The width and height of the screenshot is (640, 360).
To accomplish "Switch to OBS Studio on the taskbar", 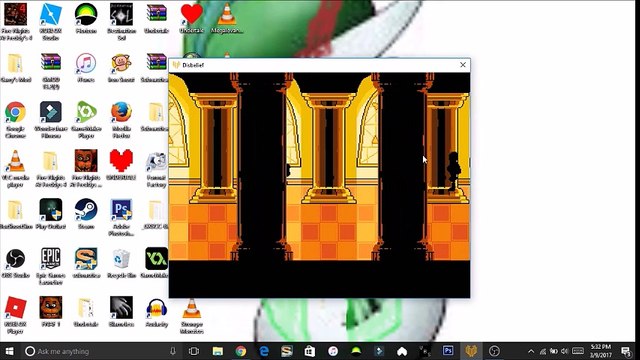I will tap(494, 351).
